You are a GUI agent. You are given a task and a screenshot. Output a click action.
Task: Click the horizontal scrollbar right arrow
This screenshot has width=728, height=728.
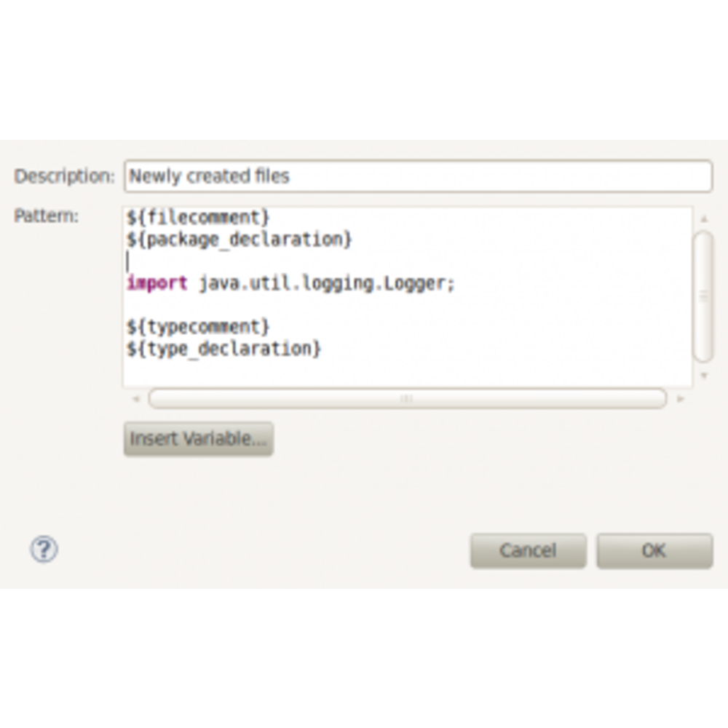pyautogui.click(x=681, y=399)
